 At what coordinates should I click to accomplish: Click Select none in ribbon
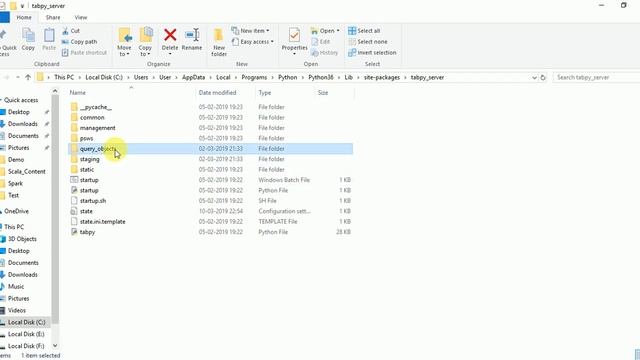coord(368,42)
